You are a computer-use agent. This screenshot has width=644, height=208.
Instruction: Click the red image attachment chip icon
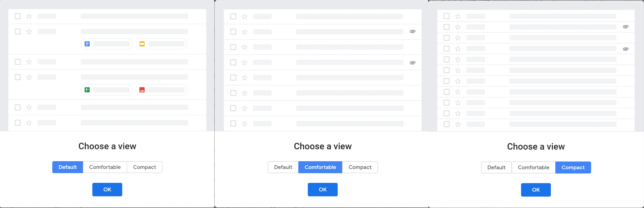pos(142,90)
